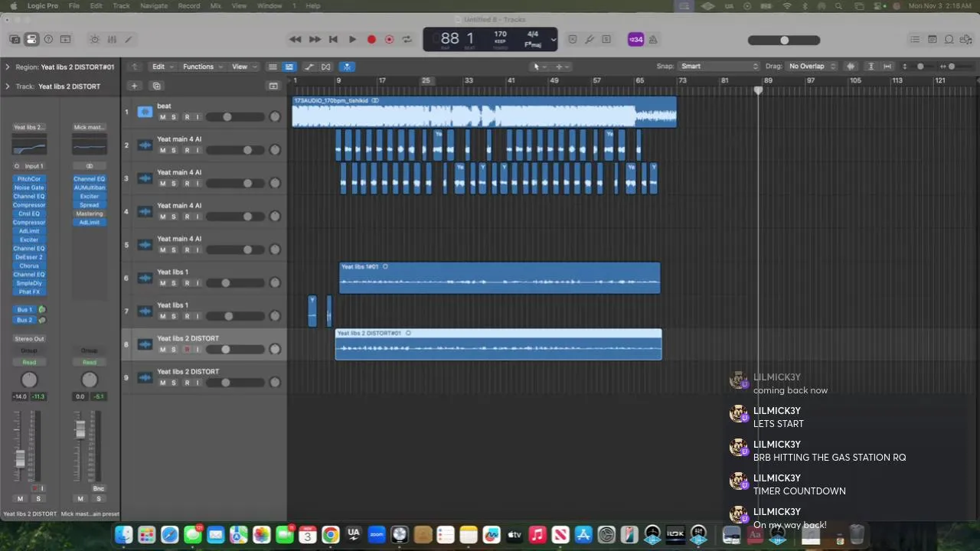Open Google Chrome from the Dock
This screenshot has height=551, width=980.
pos(331,535)
